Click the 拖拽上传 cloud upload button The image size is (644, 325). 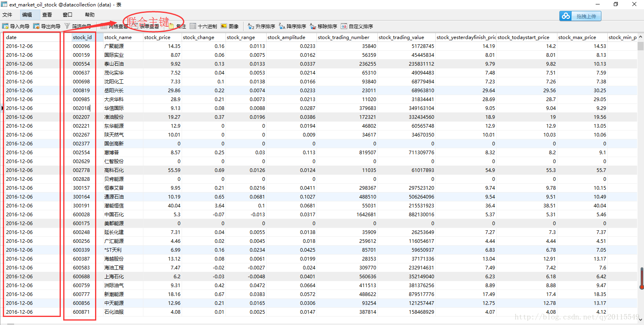coord(580,16)
